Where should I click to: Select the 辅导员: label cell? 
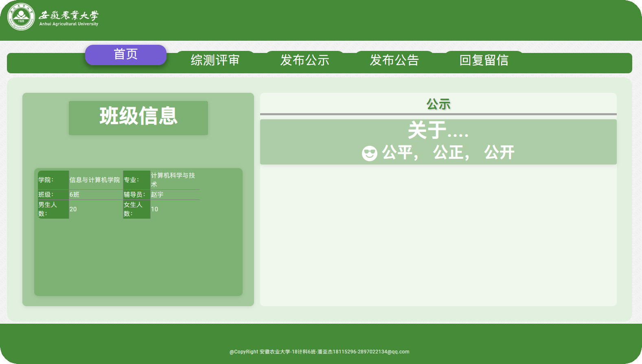(x=137, y=195)
